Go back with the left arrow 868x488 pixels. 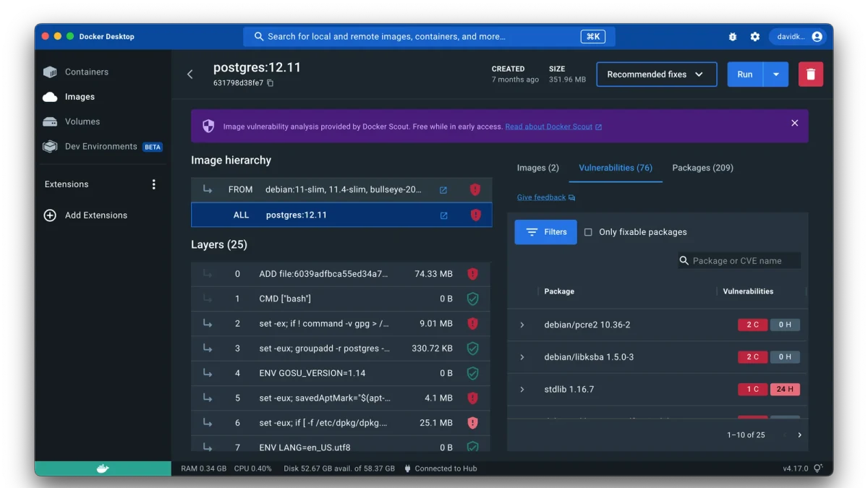[190, 74]
